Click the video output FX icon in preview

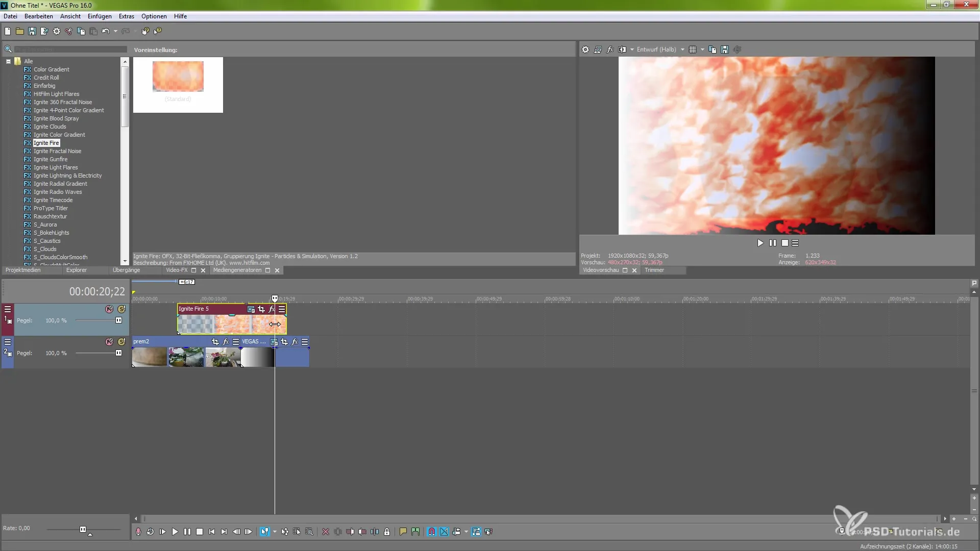click(x=610, y=49)
